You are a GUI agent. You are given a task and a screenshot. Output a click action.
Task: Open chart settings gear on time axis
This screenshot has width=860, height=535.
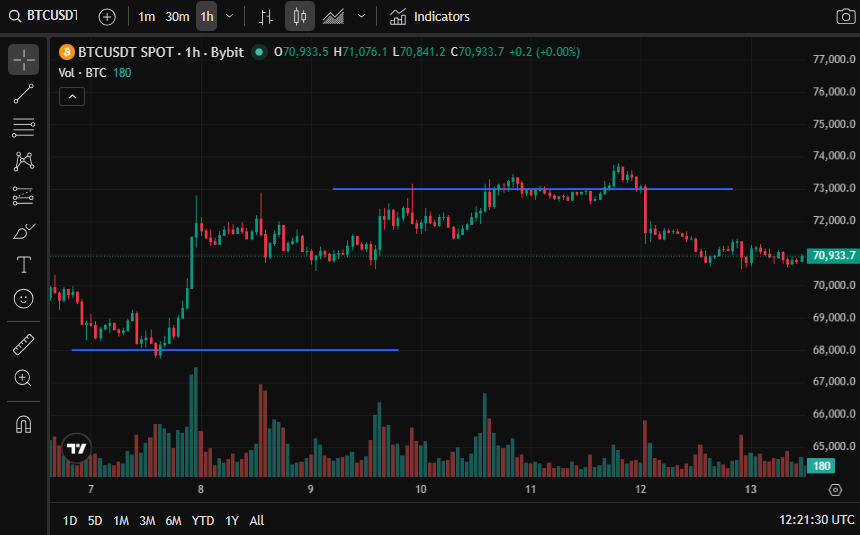835,490
